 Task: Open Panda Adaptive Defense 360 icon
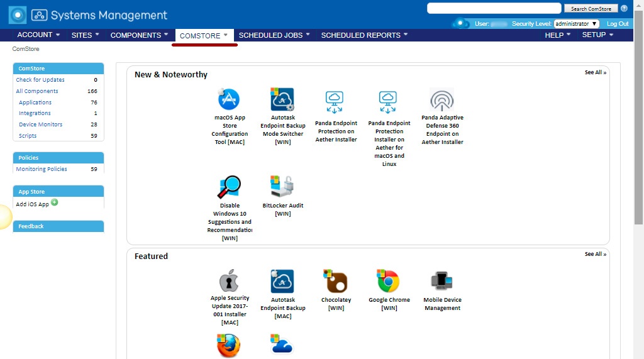click(441, 99)
